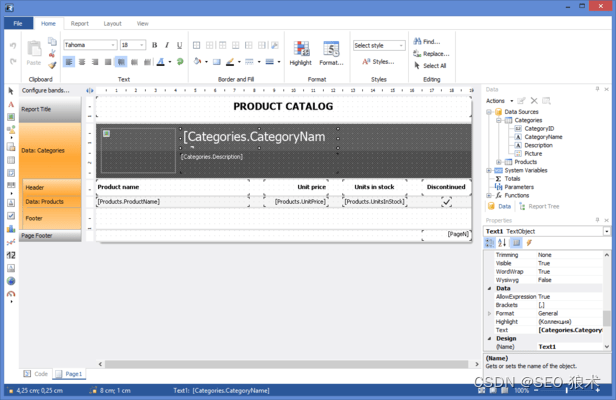Click the Format Painter brush icon
This screenshot has width=616, height=400.
coord(52,65)
